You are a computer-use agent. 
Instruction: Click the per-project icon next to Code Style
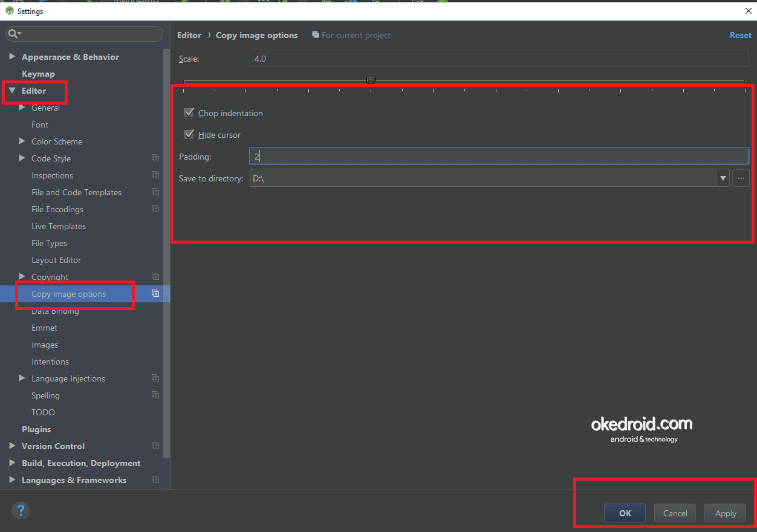[x=155, y=158]
